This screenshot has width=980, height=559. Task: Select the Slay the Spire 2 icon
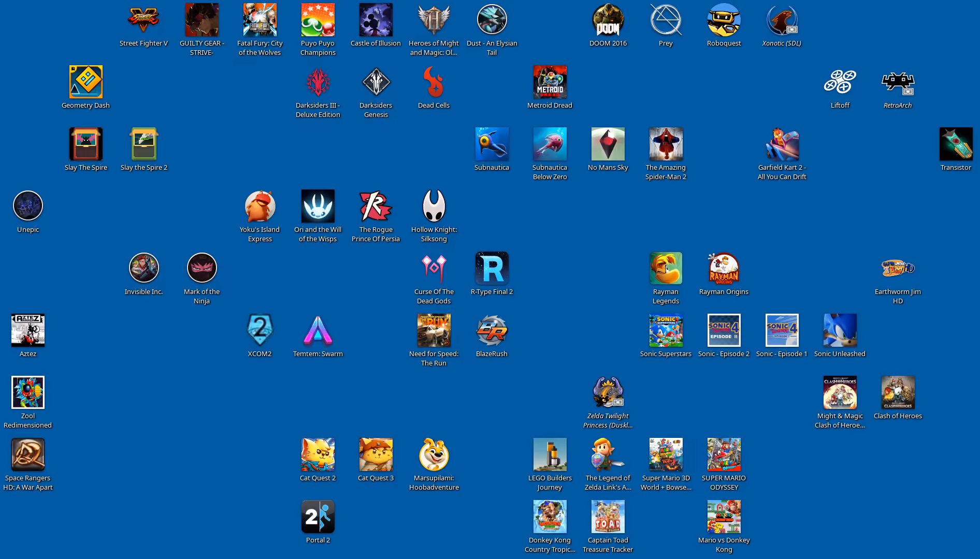[143, 144]
